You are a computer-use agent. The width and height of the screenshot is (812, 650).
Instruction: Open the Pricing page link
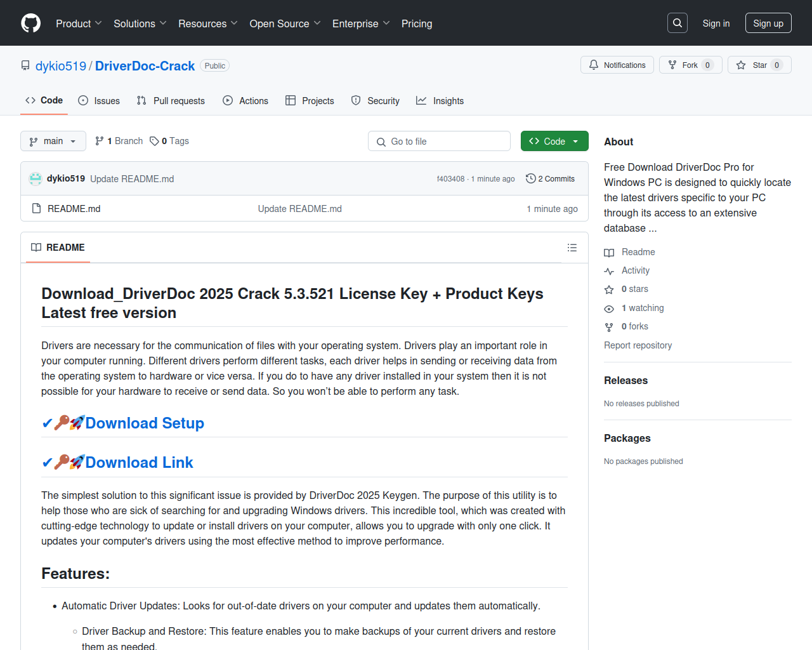pos(417,23)
